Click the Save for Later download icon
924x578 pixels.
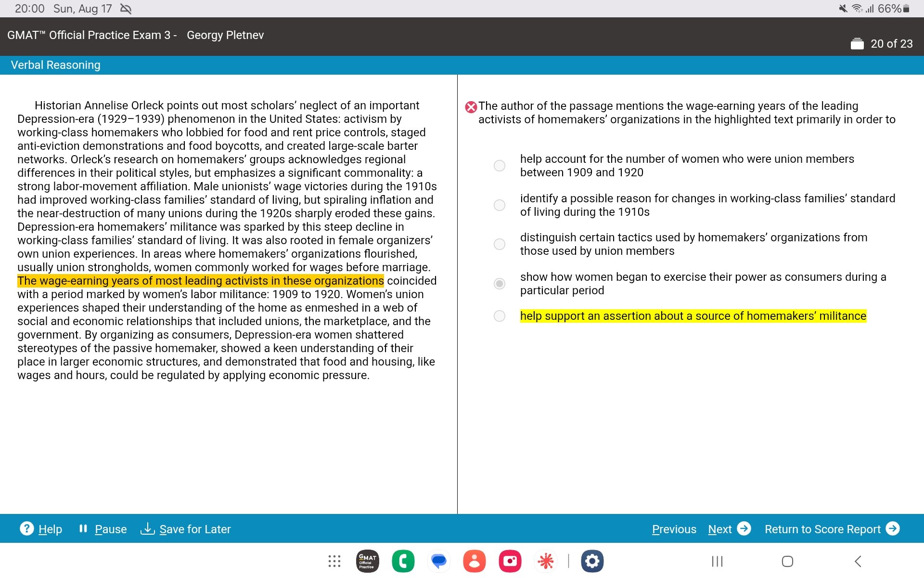click(x=148, y=528)
